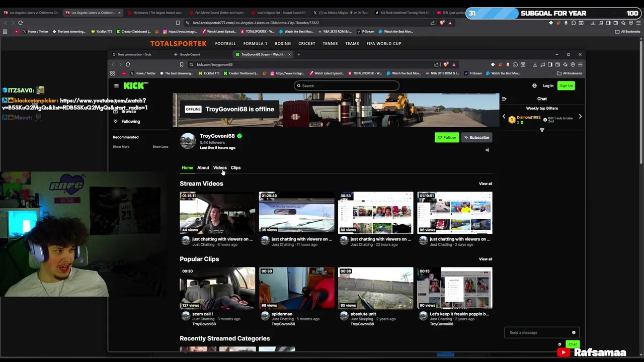
Task: Collapse chat using the arrow icon beside Chat
Action: coord(504,99)
